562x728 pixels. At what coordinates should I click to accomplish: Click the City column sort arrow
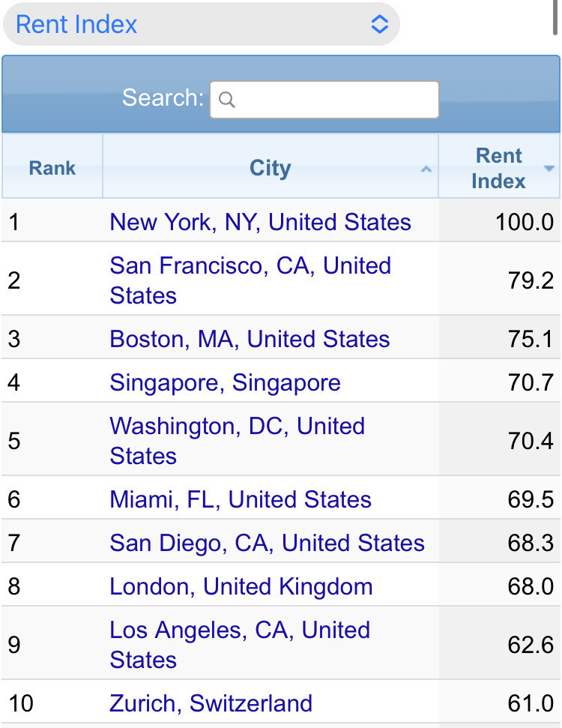point(426,169)
